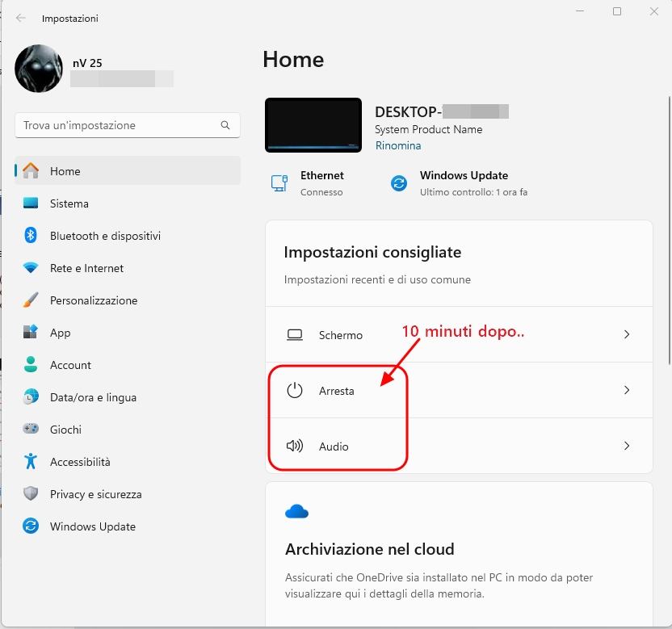Click the Personalizzazione paintbrush icon
The image size is (672, 629).
[31, 300]
